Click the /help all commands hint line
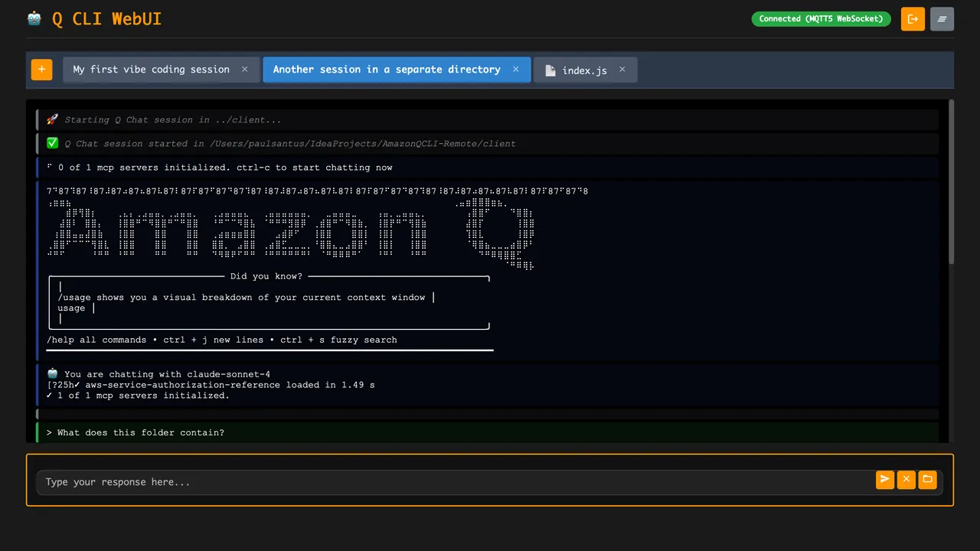Image resolution: width=980 pixels, height=551 pixels. pos(222,340)
